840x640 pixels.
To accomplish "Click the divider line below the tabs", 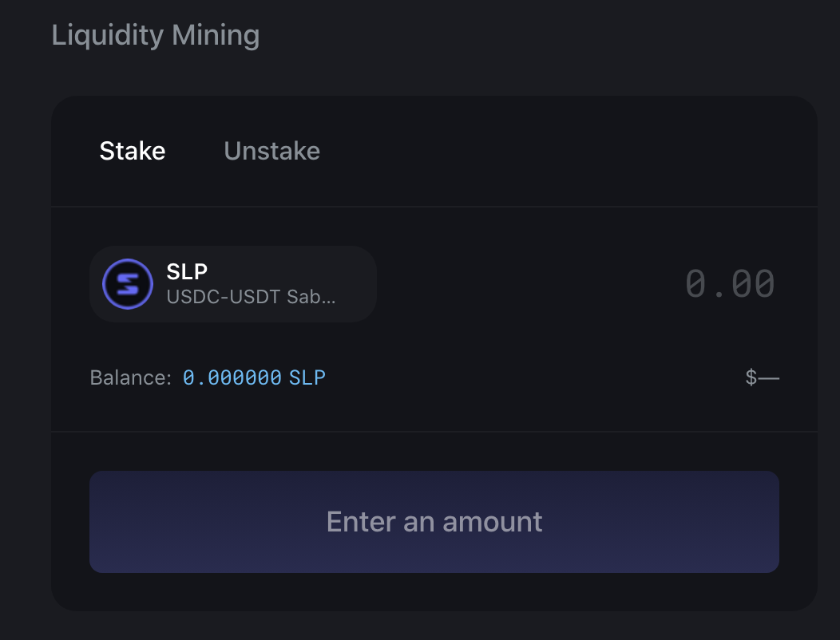I will point(434,207).
